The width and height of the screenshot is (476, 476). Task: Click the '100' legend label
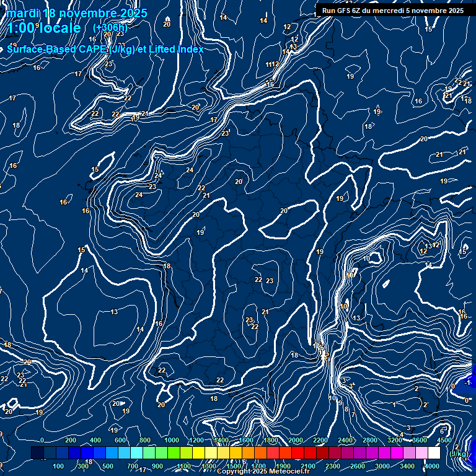pyautogui.click(x=58, y=466)
